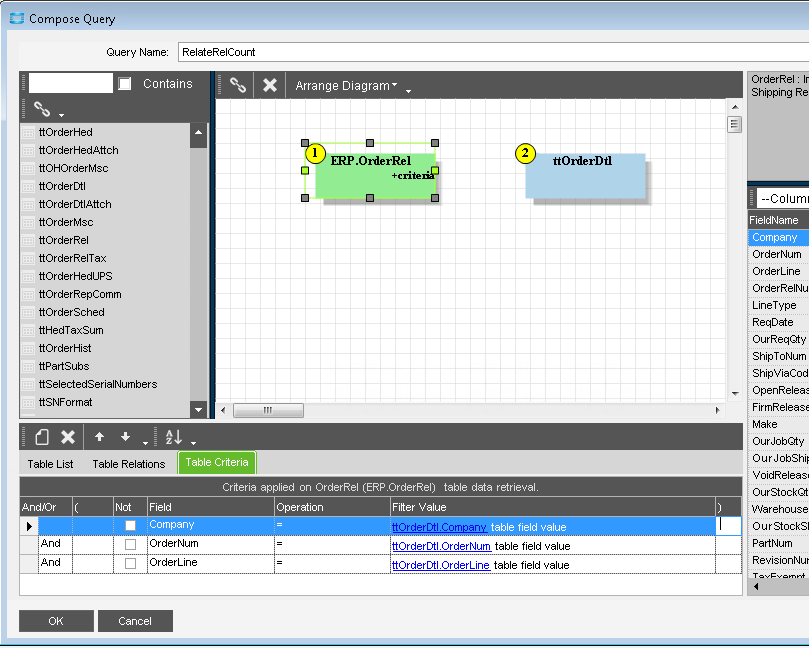
Task: Click the Filter Value column header
Action: coord(553,507)
